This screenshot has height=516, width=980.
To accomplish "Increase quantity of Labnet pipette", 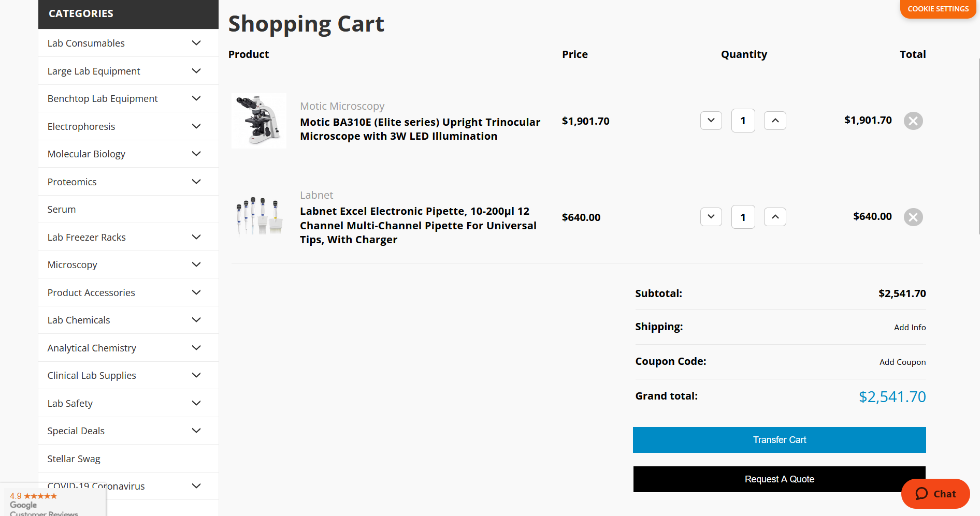I will (775, 217).
